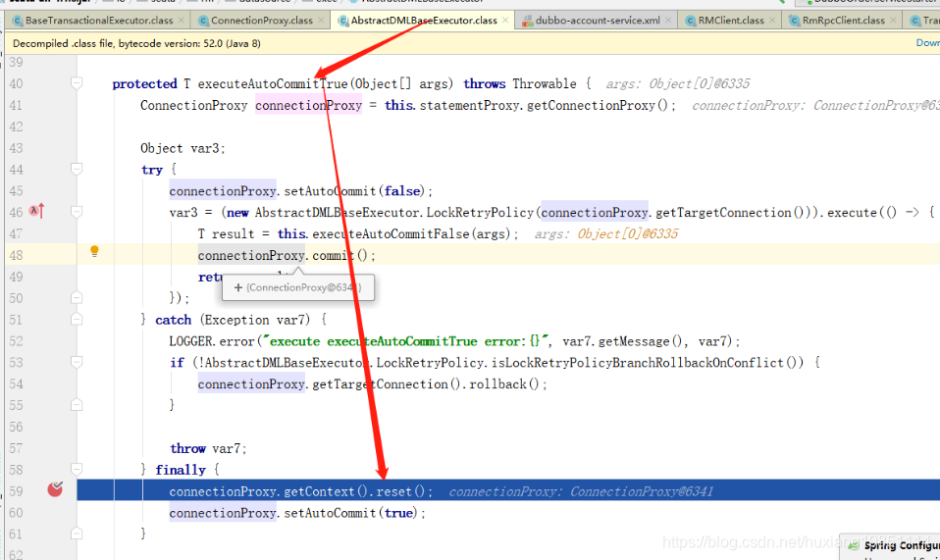The width and height of the screenshot is (940, 560).
Task: Collapse the if block fold on line 53
Action: pyautogui.click(x=77, y=362)
